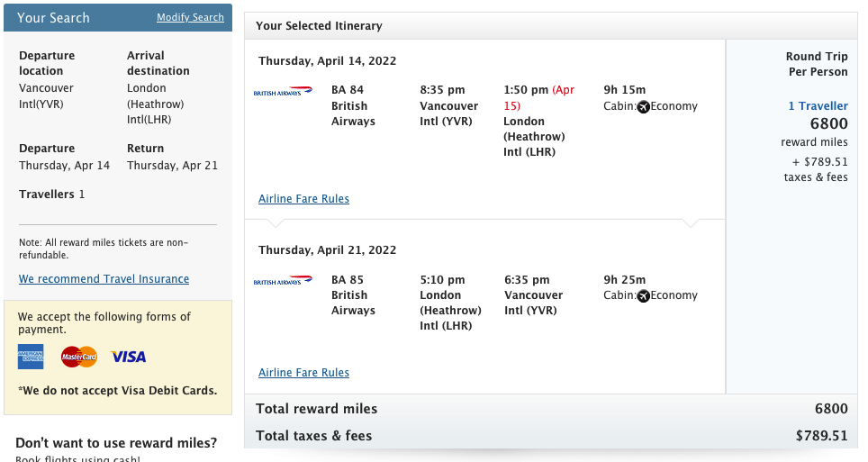Click British Airways logo for flight BA 85

[283, 281]
